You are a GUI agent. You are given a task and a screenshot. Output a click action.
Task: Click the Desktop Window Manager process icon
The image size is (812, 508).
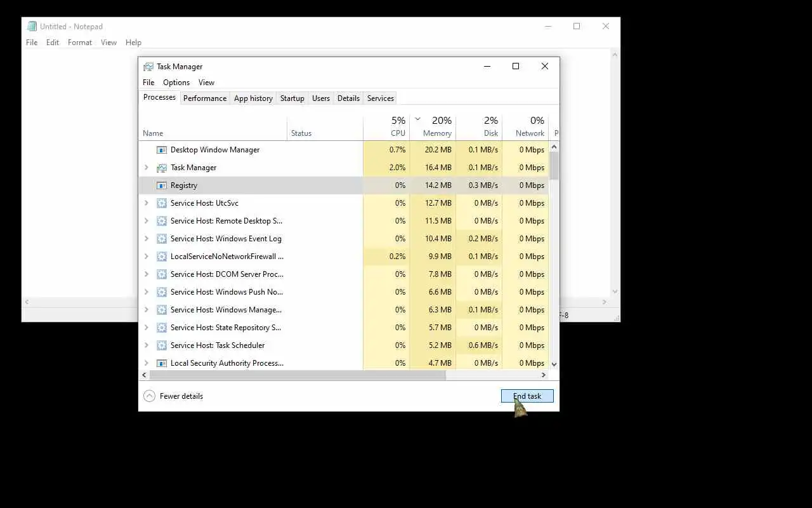click(161, 150)
